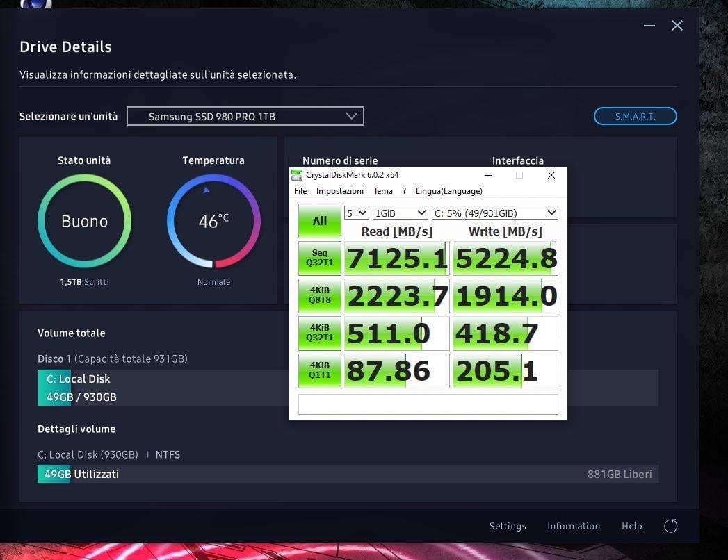Click the Write [MB/s] column header
This screenshot has width=728, height=560.
505,231
